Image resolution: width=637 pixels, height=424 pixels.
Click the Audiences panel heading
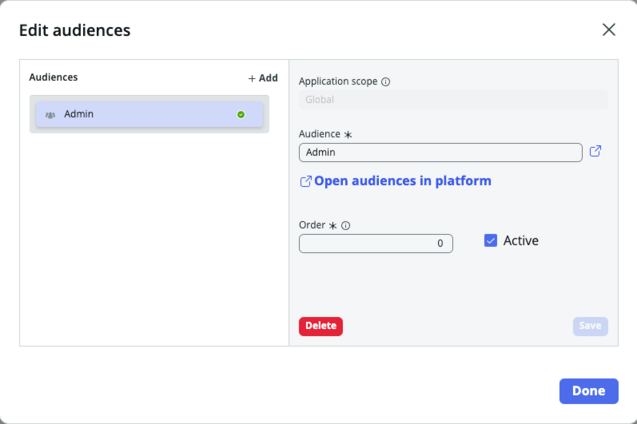[x=53, y=78]
